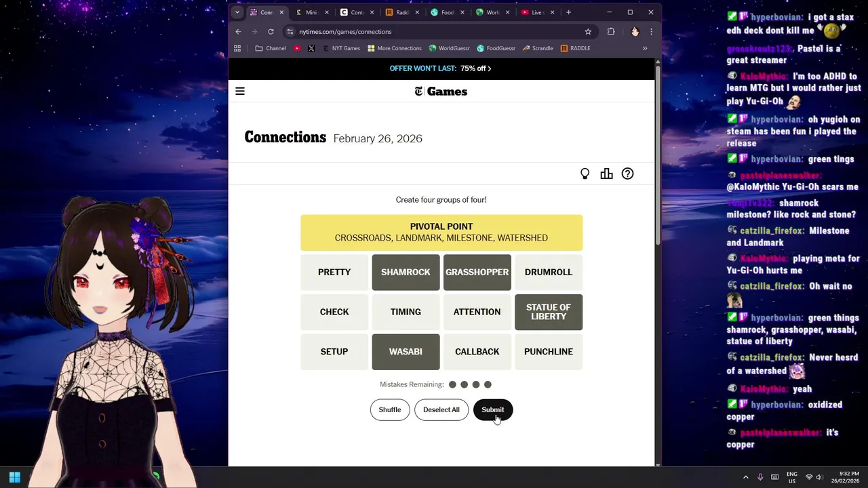The width and height of the screenshot is (868, 488).
Task: Open the bar chart statistics icon
Action: [606, 174]
